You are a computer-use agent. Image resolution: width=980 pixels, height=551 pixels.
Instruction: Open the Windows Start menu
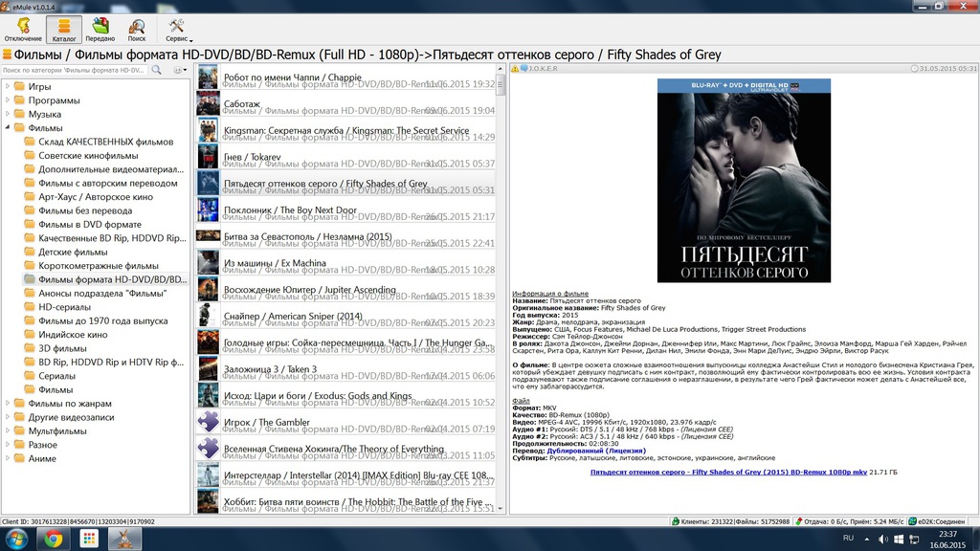(15, 540)
